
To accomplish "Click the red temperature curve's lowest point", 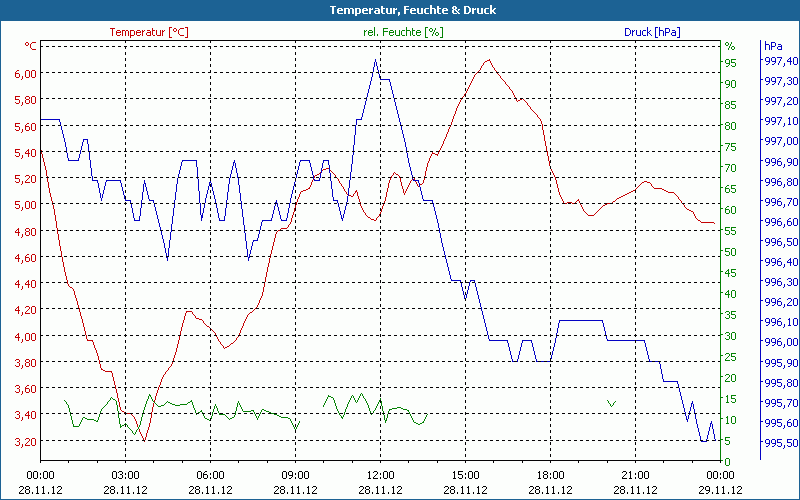I will coord(144,440).
